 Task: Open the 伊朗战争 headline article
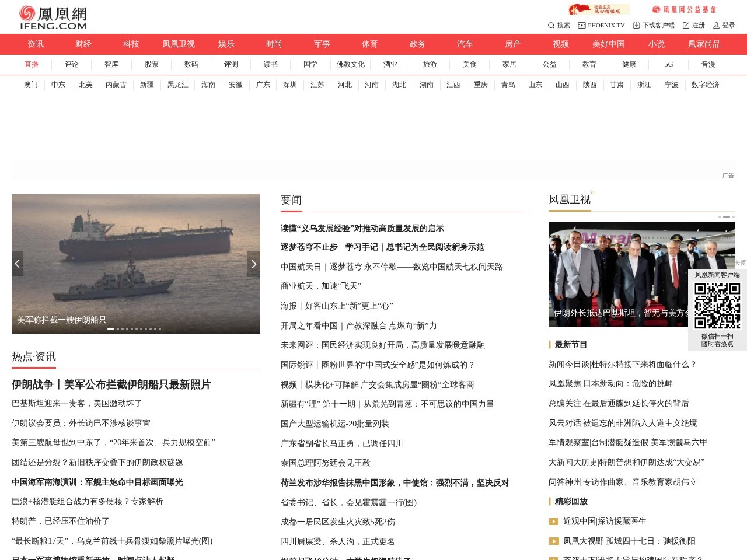click(111, 384)
